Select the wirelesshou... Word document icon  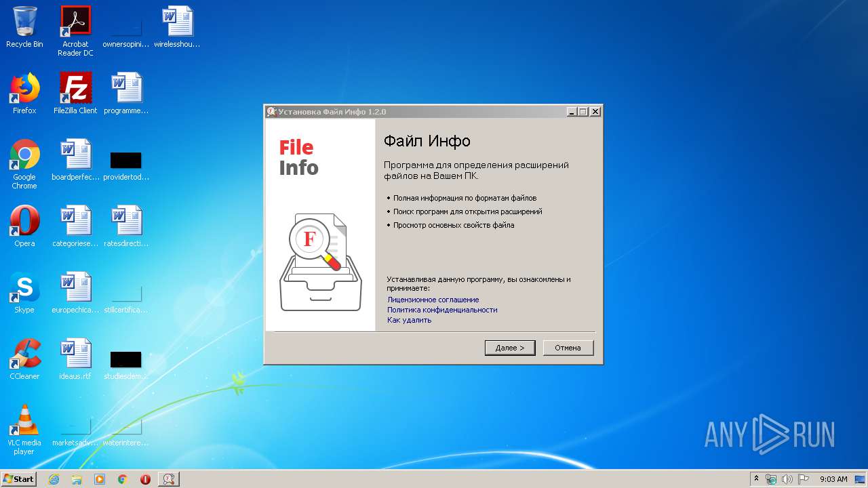pyautogui.click(x=177, y=27)
